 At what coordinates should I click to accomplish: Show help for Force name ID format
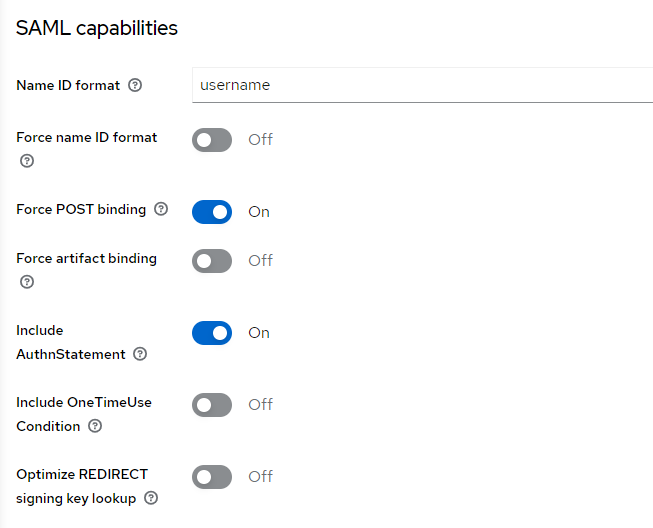(27, 161)
